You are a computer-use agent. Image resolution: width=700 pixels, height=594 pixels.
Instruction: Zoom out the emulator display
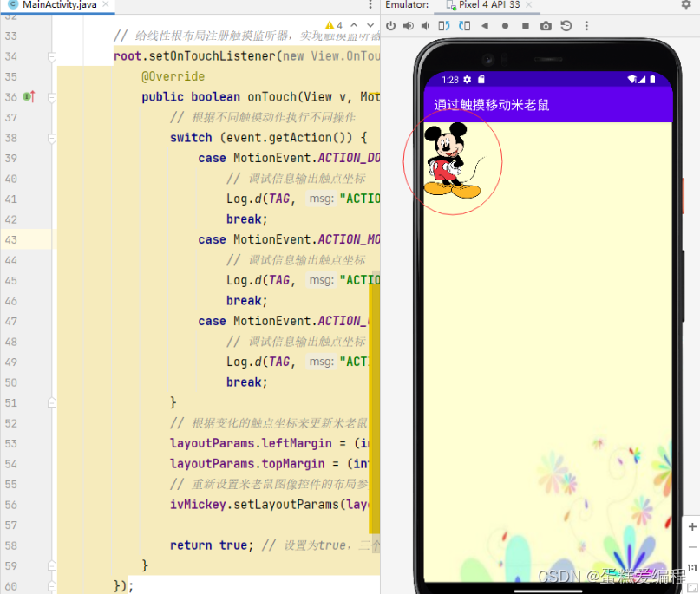(x=692, y=547)
